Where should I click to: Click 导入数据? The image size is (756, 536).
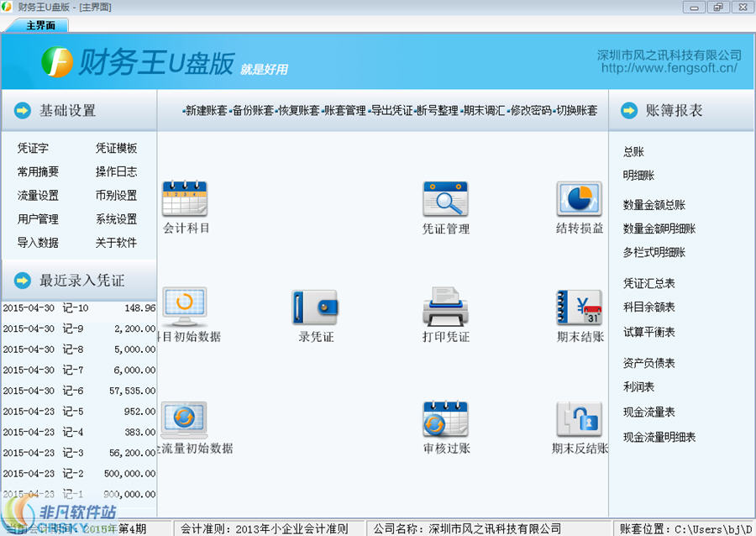click(x=38, y=243)
